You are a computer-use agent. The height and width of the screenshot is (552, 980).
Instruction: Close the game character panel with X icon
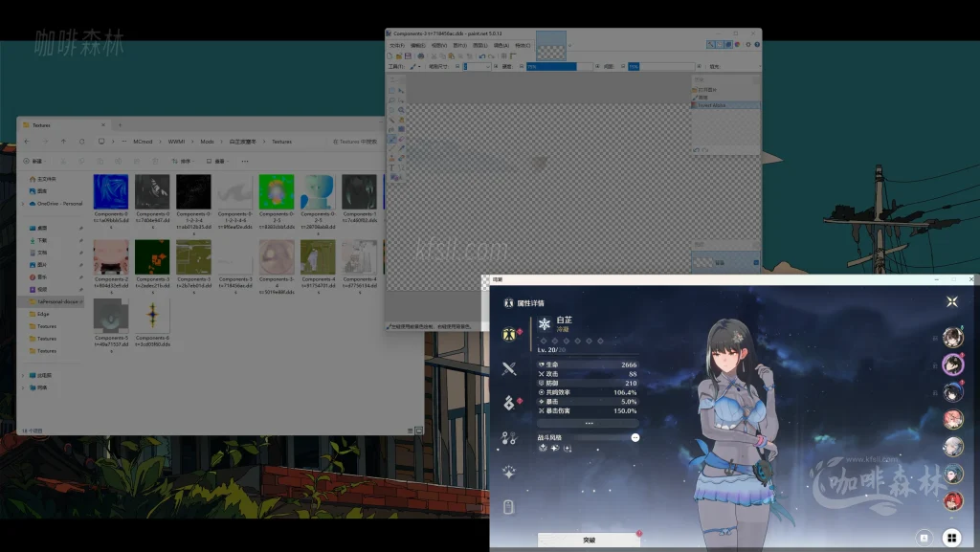[x=952, y=302]
